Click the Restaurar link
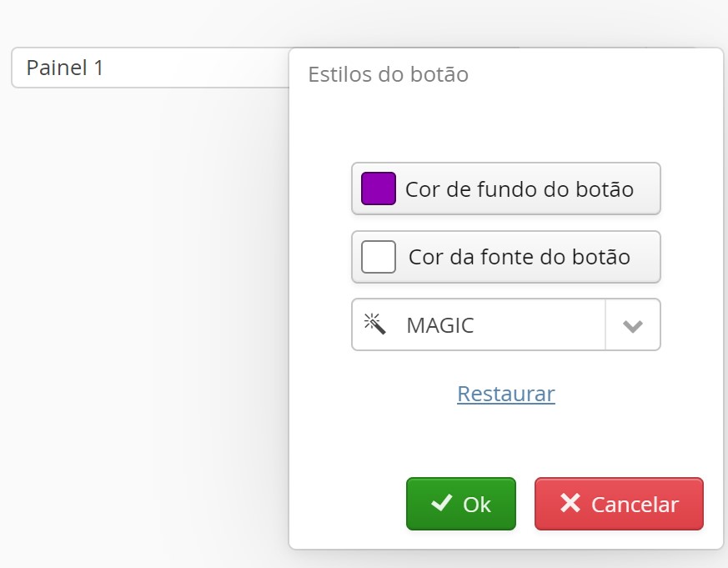Viewport: 728px width, 568px height. point(505,394)
